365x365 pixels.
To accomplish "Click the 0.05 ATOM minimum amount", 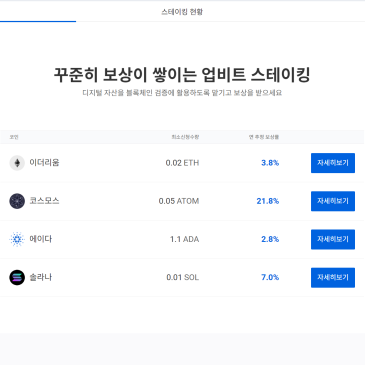I will 179,201.
